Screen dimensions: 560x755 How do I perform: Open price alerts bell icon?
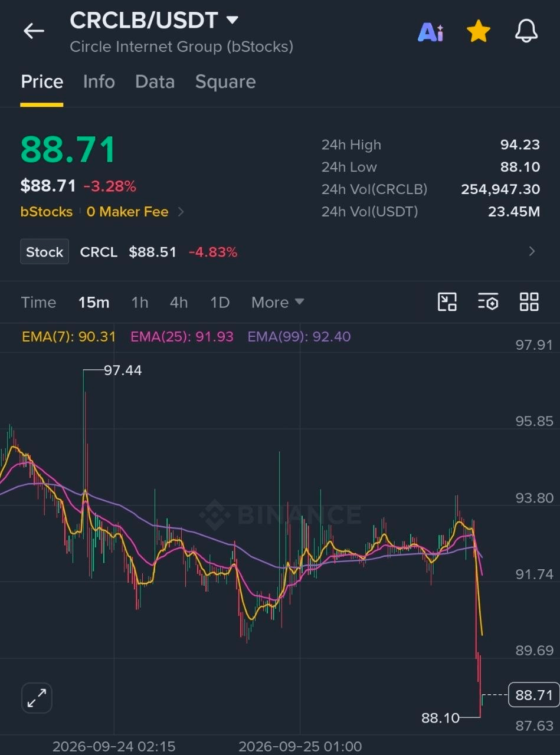click(x=526, y=31)
